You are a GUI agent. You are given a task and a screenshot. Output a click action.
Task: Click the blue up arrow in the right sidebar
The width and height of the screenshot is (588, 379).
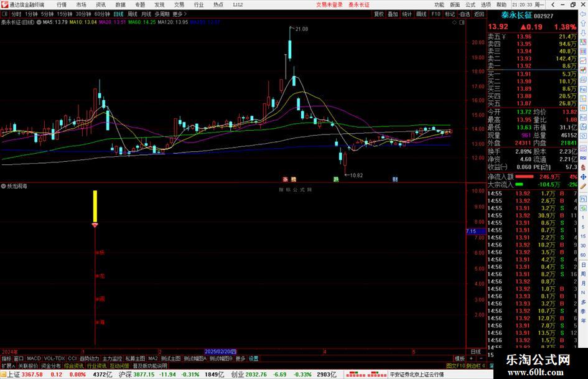[x=583, y=24]
